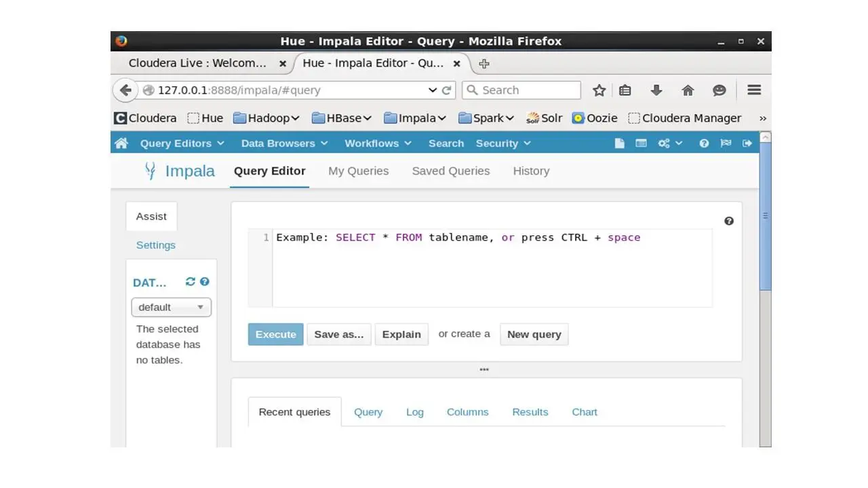This screenshot has height=488, width=868.
Task: Open the History tab
Action: pos(531,171)
